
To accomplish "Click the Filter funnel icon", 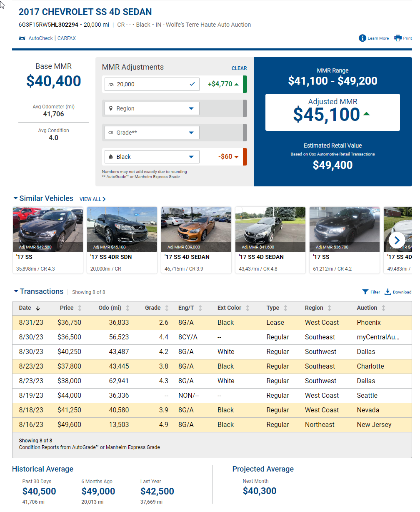I will 365,292.
